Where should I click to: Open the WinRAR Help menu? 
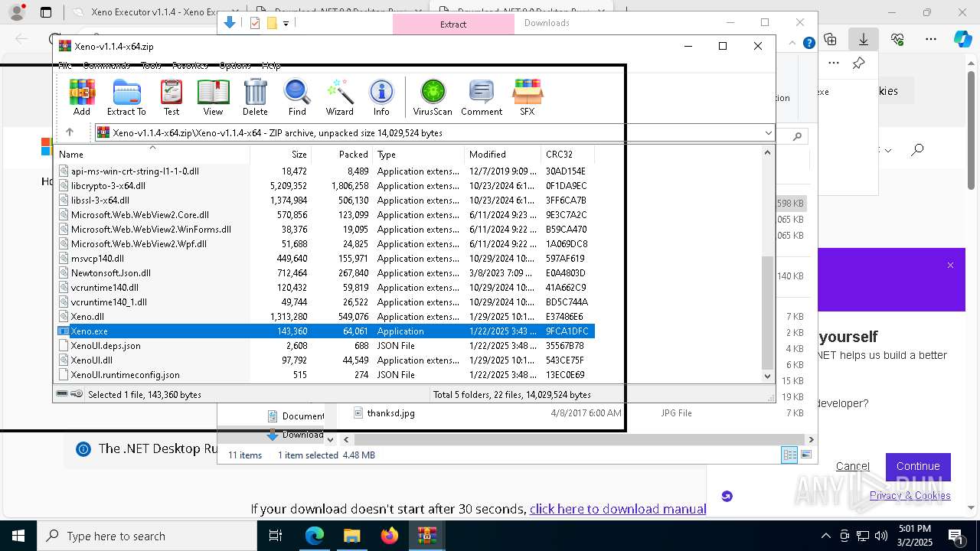(x=271, y=66)
